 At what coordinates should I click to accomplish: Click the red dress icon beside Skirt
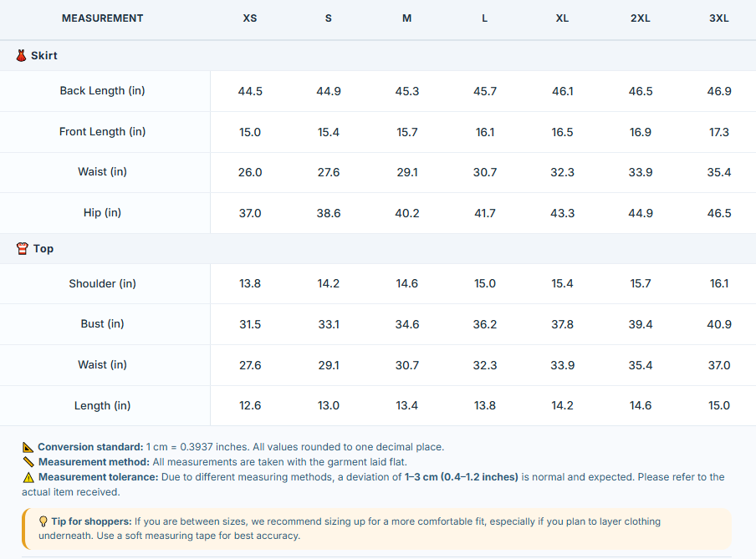coord(21,55)
